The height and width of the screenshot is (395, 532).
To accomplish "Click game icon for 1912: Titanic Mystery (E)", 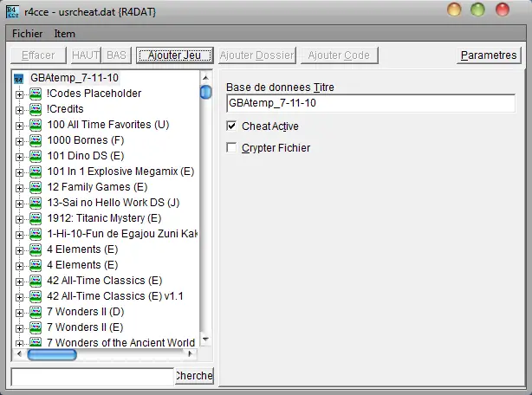I will click(x=36, y=218).
